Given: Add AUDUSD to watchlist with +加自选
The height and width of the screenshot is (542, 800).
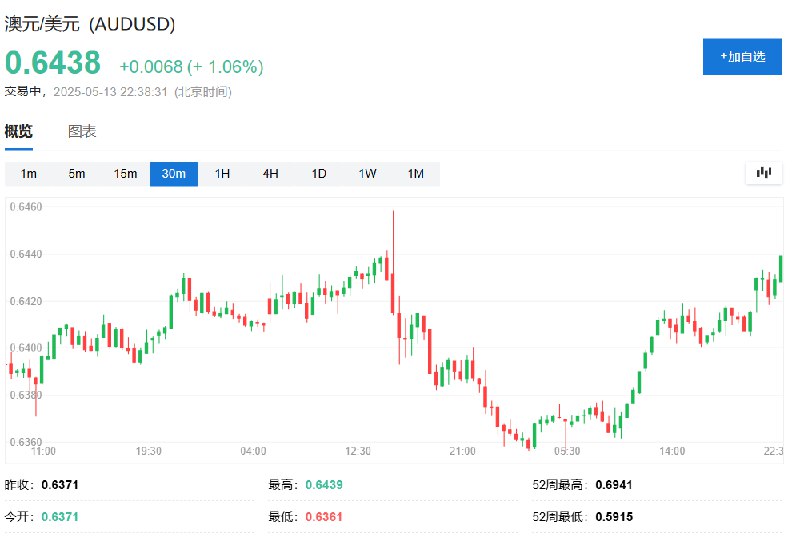Looking at the screenshot, I should point(742,57).
